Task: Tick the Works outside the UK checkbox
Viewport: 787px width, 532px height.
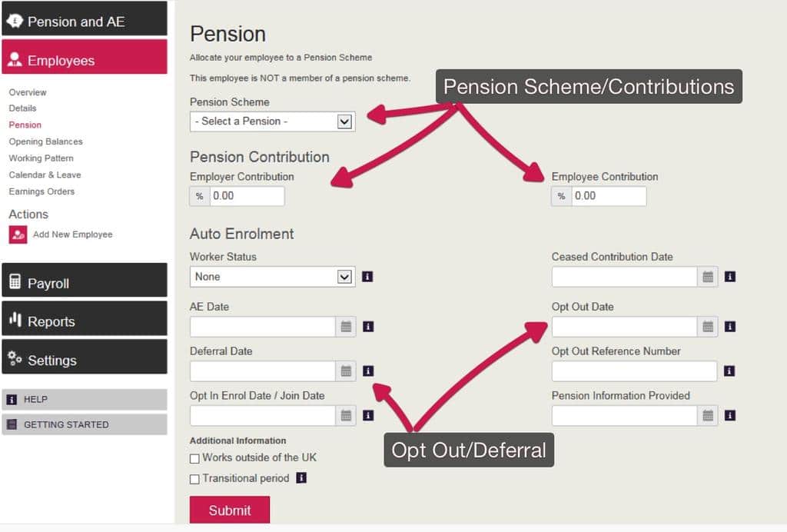Action: [x=194, y=459]
